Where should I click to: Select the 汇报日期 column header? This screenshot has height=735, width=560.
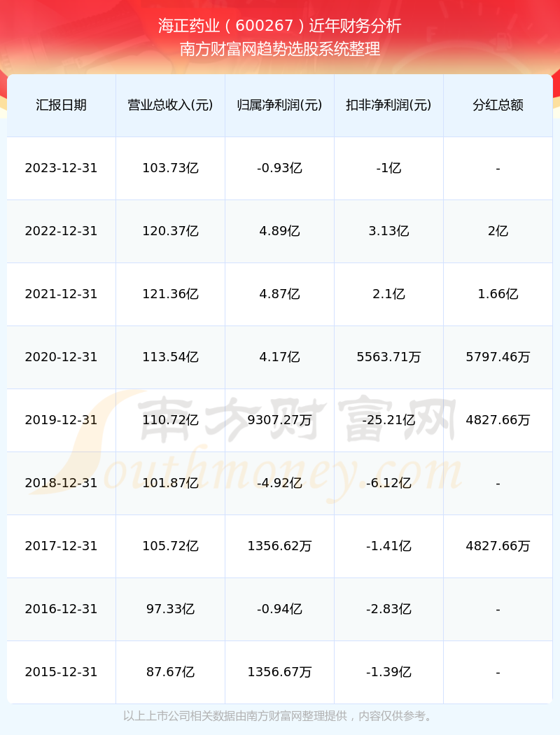click(62, 105)
